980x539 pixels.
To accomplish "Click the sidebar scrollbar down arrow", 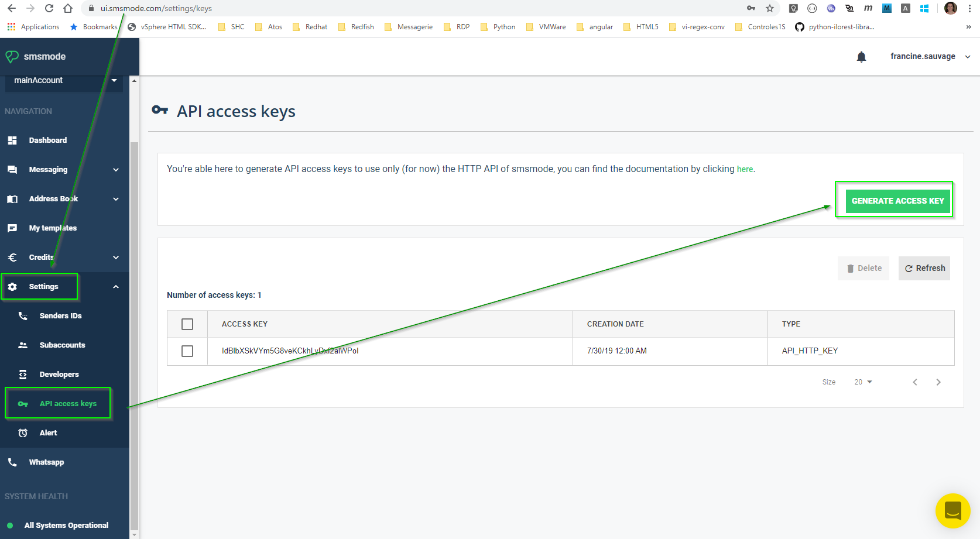I will tap(134, 534).
